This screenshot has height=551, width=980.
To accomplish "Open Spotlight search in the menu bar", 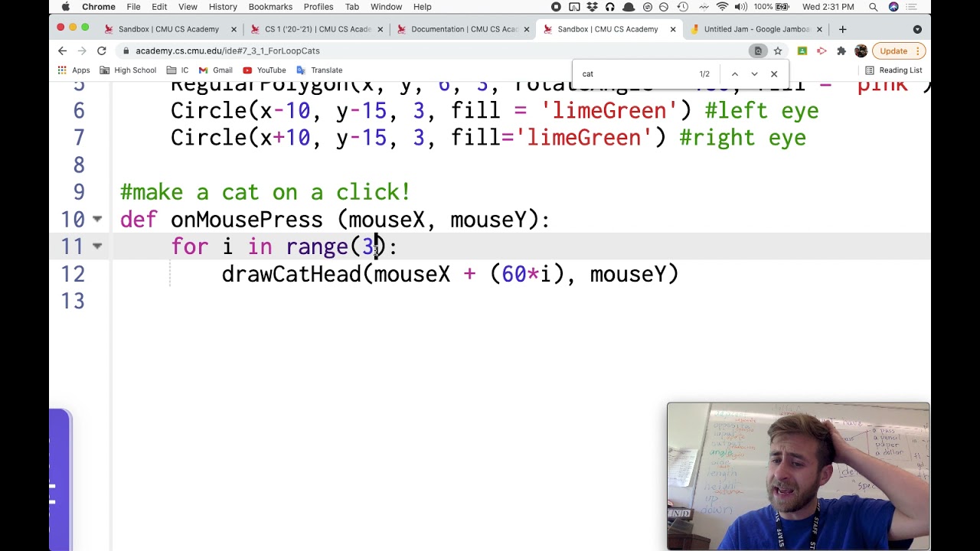I will [x=873, y=7].
